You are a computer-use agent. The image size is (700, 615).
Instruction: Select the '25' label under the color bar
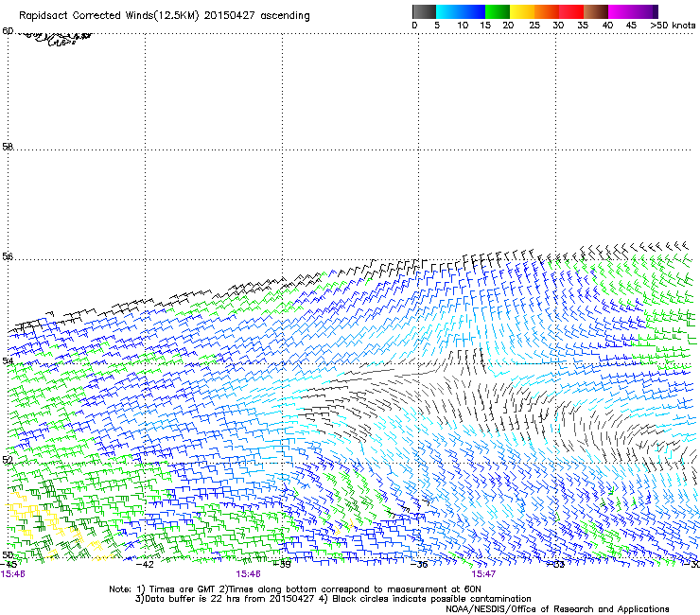tap(534, 25)
